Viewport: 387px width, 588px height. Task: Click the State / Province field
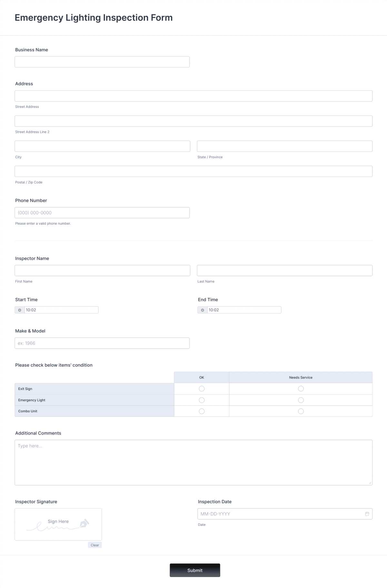284,146
